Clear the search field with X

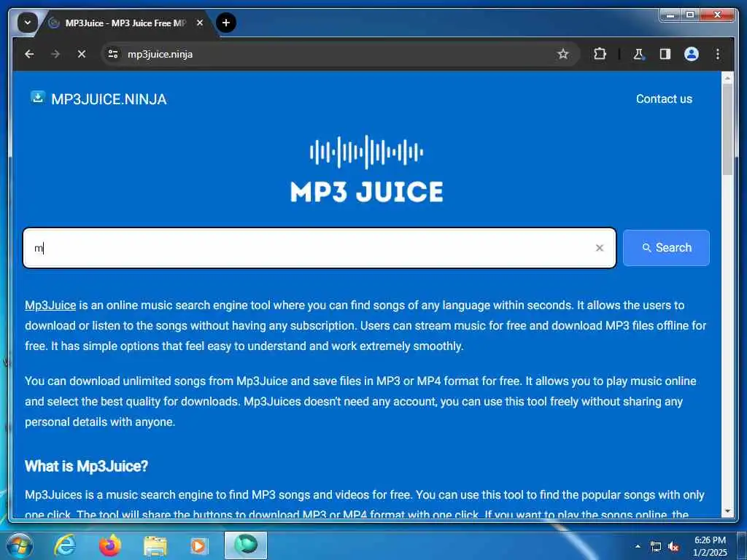tap(600, 248)
